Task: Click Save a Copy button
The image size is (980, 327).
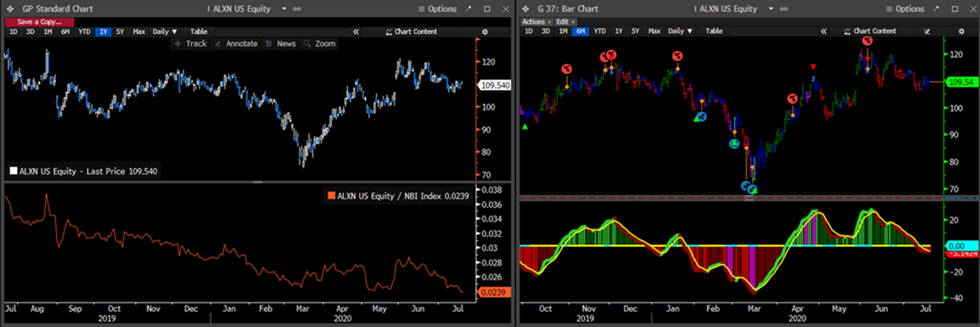Action: point(39,22)
